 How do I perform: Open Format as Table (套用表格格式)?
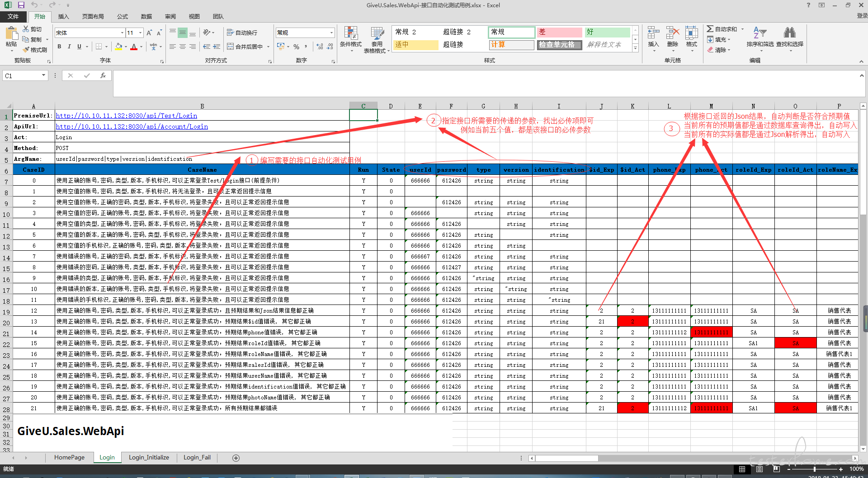pyautogui.click(x=377, y=40)
